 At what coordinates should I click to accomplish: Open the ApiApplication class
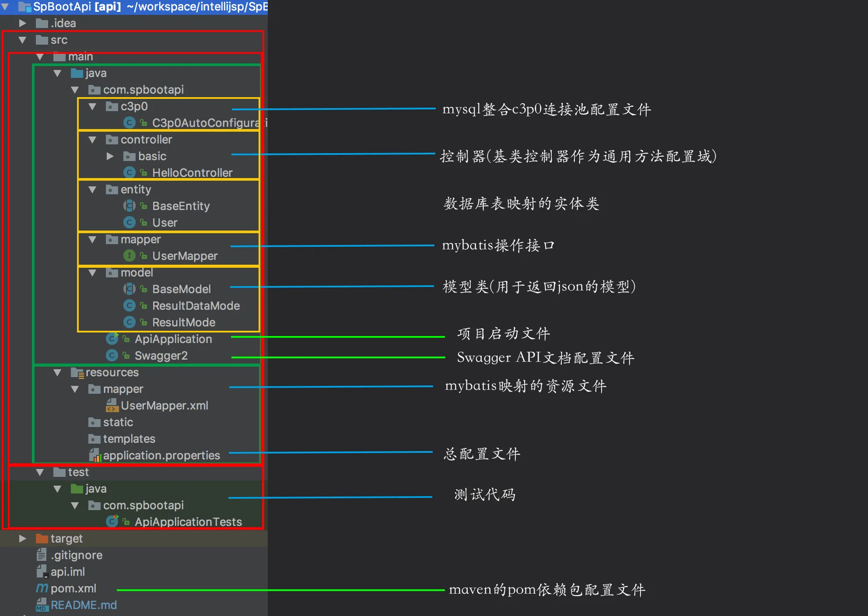point(173,339)
